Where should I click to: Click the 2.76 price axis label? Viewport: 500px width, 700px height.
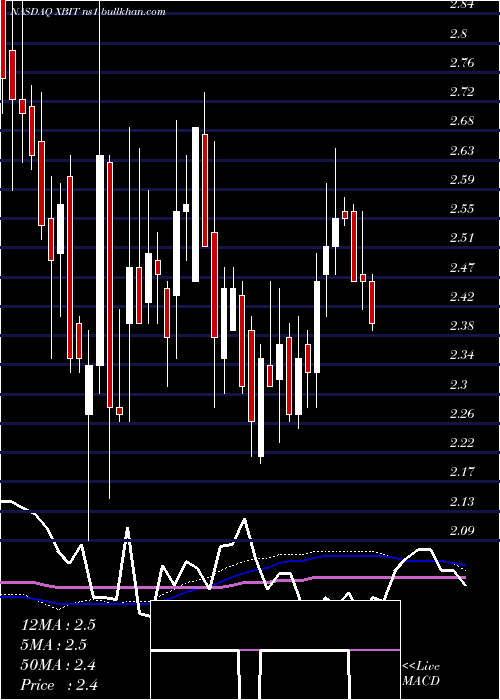[x=462, y=63]
